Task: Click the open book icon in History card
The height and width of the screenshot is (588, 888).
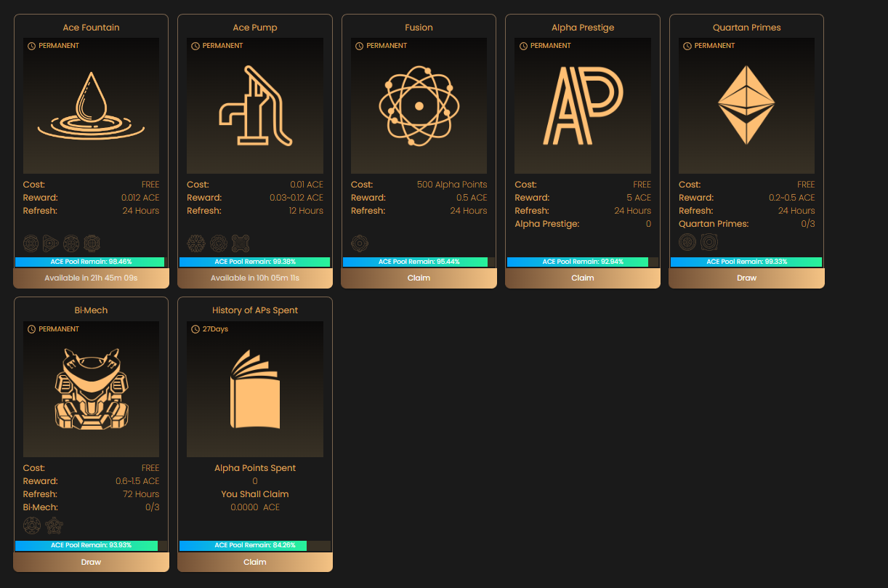Action: (x=254, y=390)
